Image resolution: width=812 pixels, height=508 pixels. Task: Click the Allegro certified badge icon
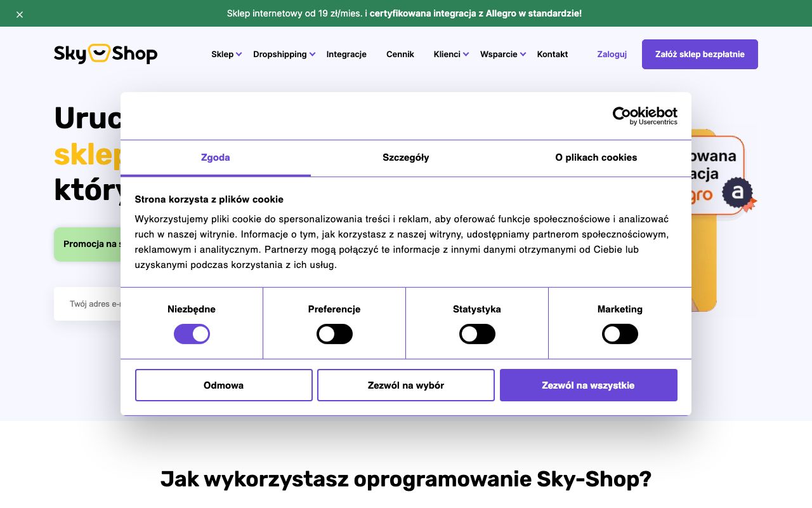(x=738, y=194)
